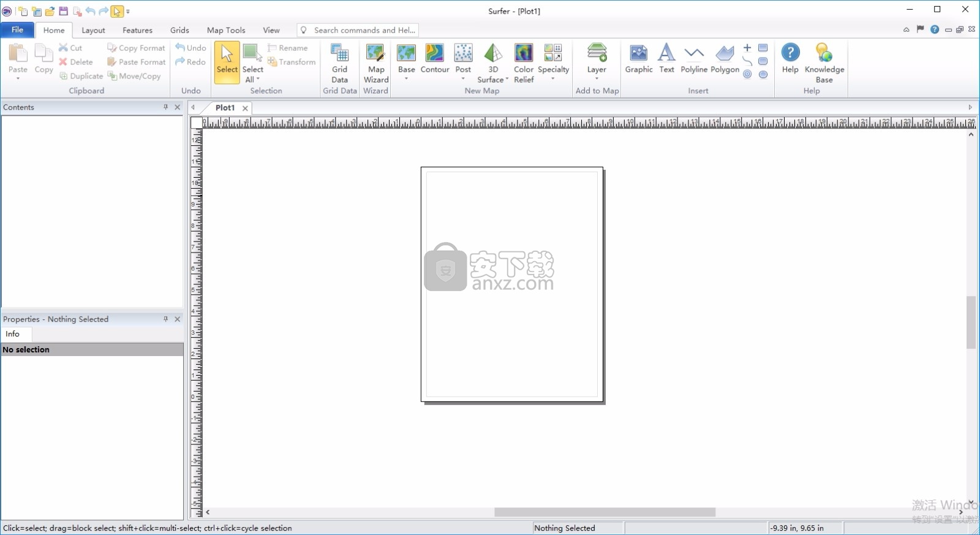Expand the Specialty maps dropdown arrow
Image resolution: width=980 pixels, height=535 pixels.
tap(553, 78)
